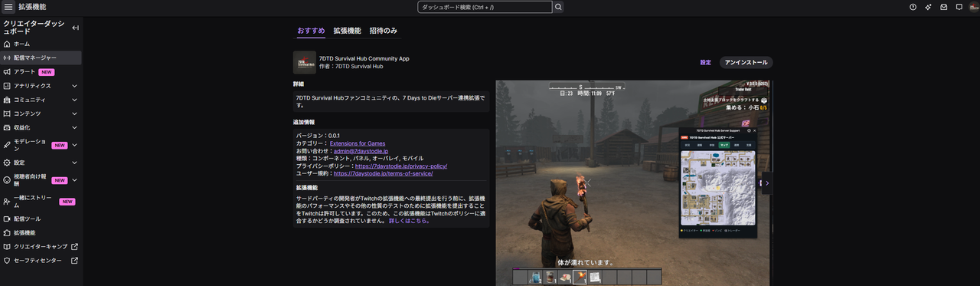Click the 視聴者向け報酬 icon
This screenshot has height=286, width=980.
pos(7,180)
